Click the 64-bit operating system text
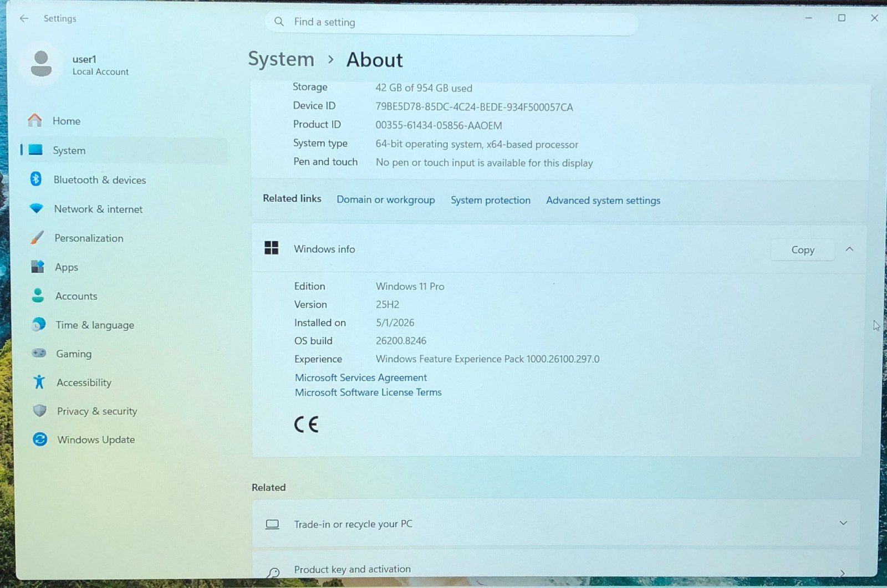 pyautogui.click(x=477, y=144)
